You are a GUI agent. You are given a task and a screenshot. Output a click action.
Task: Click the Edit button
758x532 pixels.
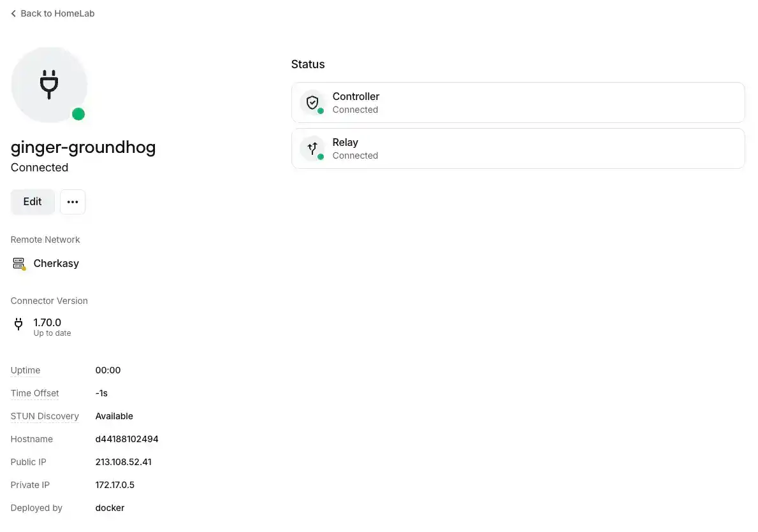[32, 201]
